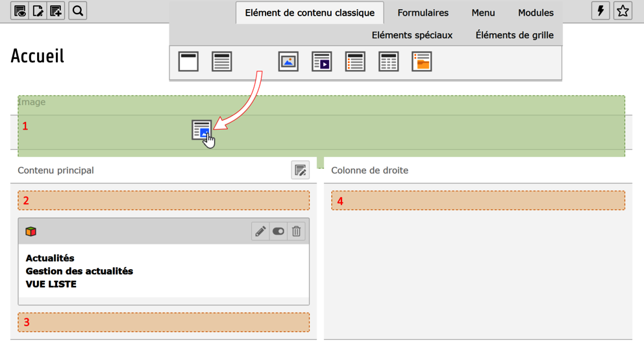
Task: Click the create new content element icon
Action: 56,10
